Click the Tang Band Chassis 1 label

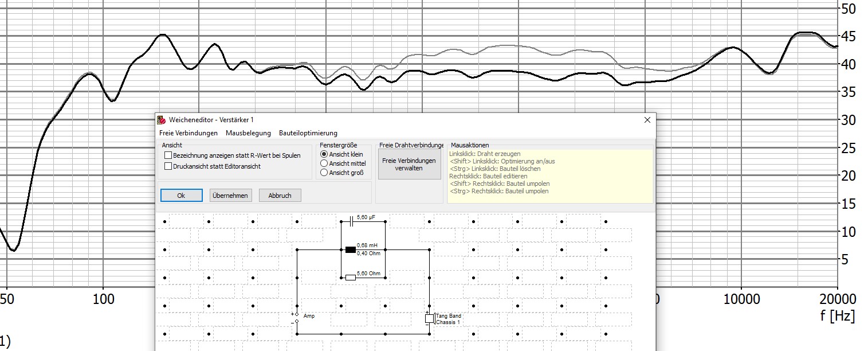449,319
